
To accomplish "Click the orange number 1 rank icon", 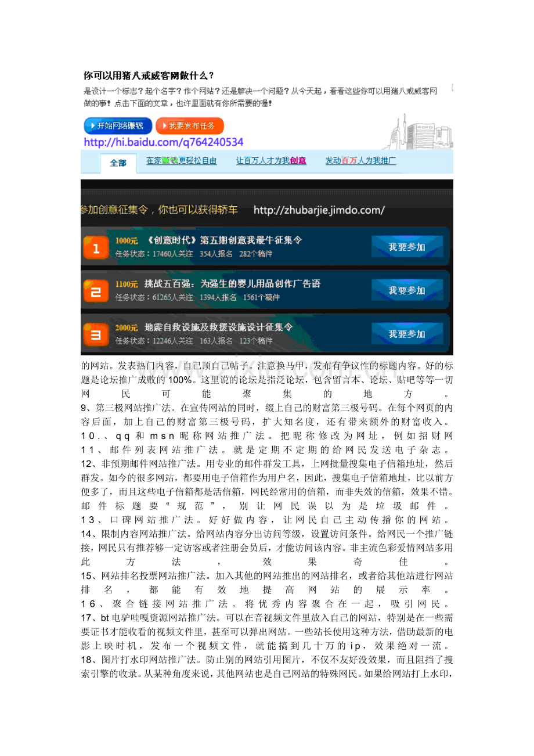I will coord(96,247).
